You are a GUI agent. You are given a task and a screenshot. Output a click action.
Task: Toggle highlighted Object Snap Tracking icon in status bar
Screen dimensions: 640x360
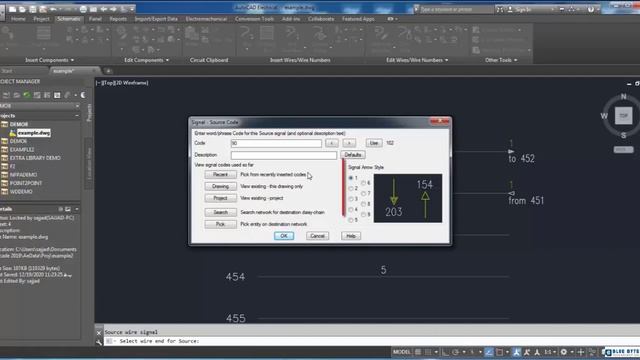tap(489, 352)
